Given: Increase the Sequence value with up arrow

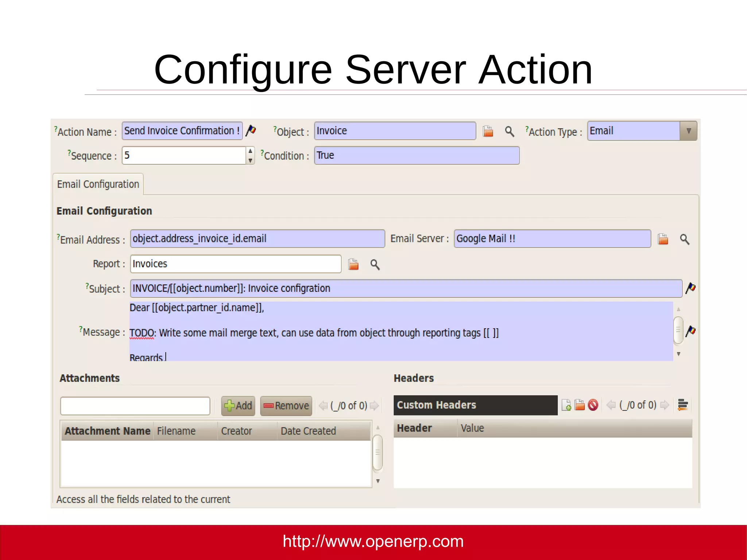Looking at the screenshot, I should coord(250,151).
